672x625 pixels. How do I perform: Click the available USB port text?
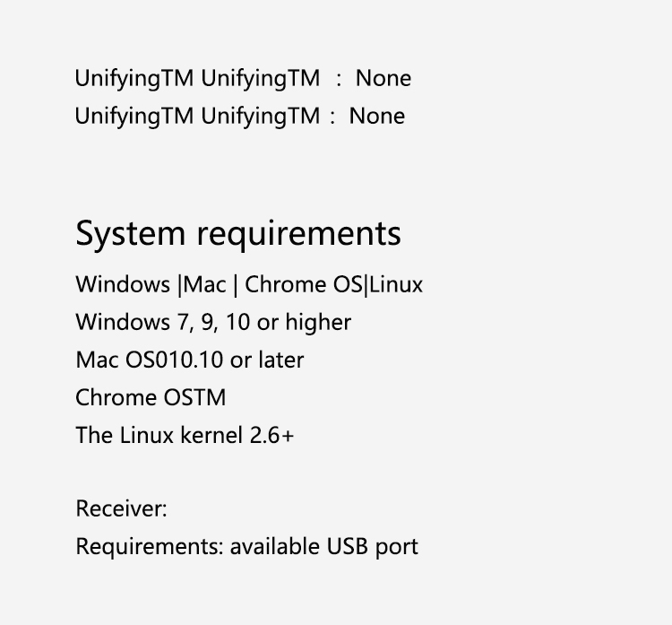point(324,547)
